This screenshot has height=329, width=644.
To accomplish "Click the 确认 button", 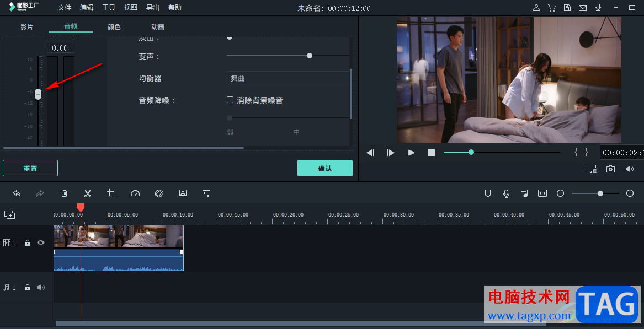I will (x=325, y=168).
